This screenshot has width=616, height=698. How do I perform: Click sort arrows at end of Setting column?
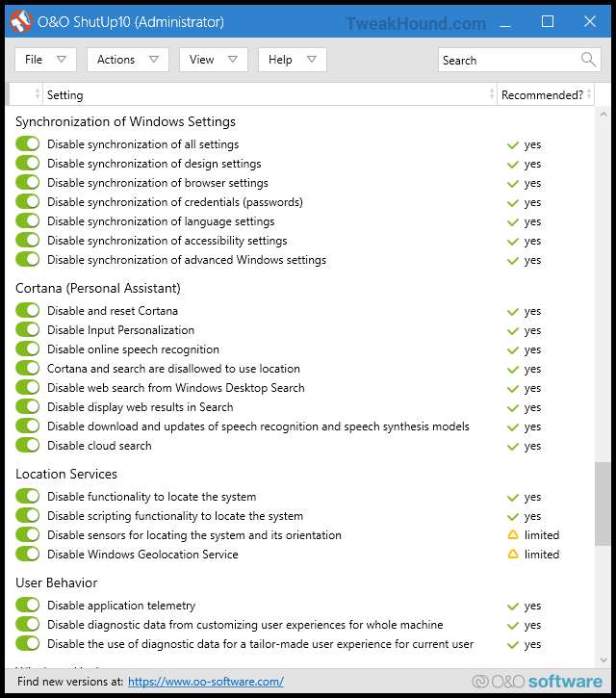coord(492,94)
